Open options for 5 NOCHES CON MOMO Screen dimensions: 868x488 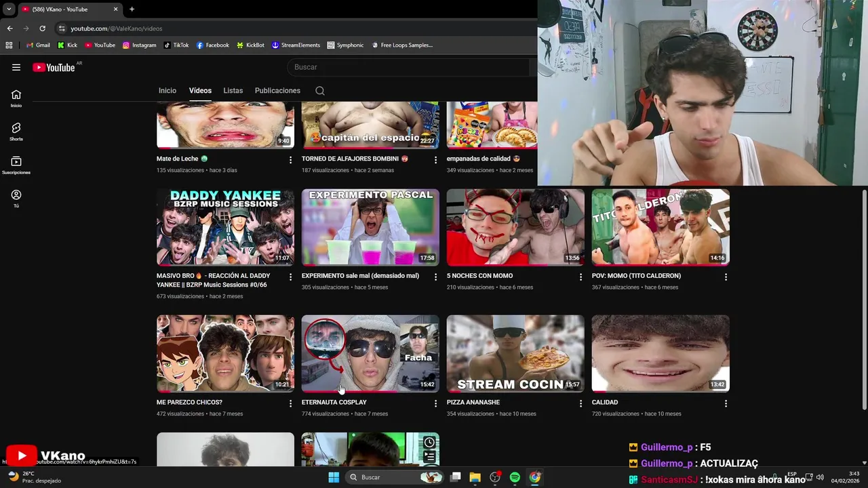point(580,277)
